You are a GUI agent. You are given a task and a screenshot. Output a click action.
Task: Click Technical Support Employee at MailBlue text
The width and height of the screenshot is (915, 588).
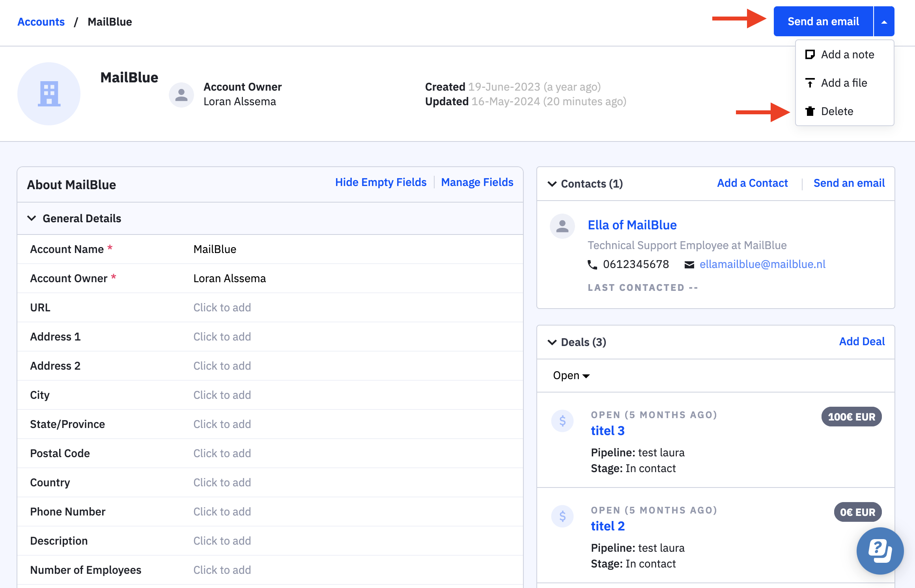coord(687,245)
